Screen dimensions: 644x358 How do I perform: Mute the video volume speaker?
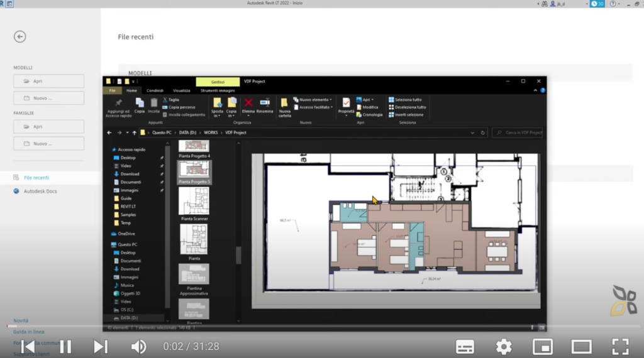click(138, 347)
